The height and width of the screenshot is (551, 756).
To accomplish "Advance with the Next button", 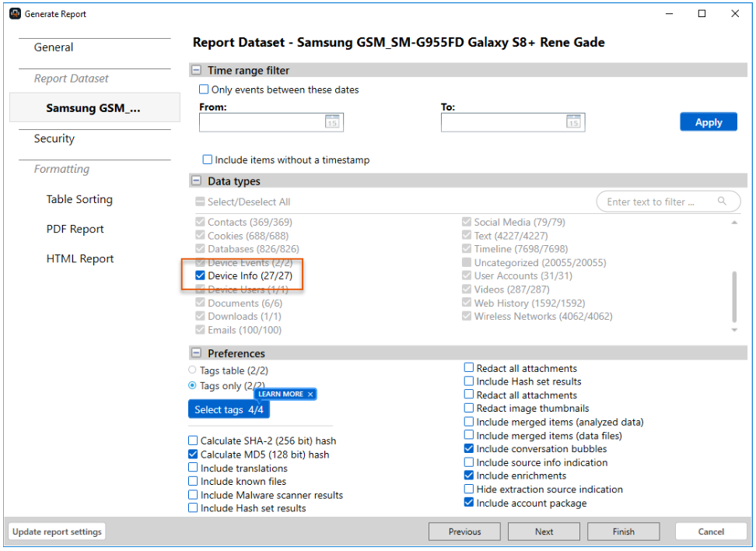I will coord(544,532).
